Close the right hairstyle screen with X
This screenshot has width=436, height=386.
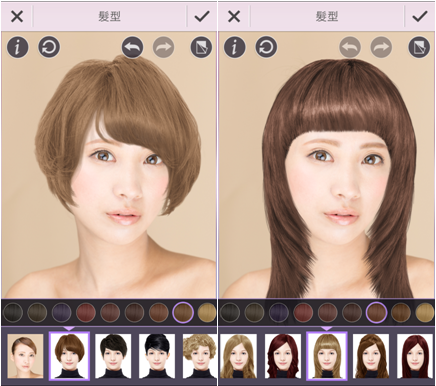[234, 16]
